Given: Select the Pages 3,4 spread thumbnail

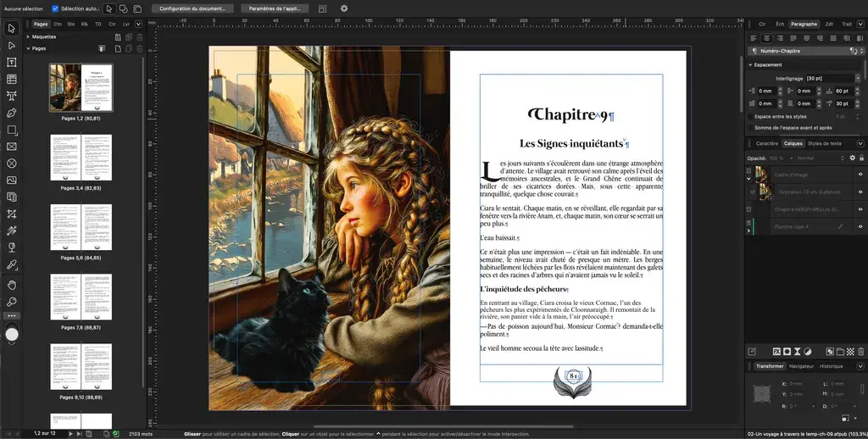Looking at the screenshot, I should (x=81, y=158).
